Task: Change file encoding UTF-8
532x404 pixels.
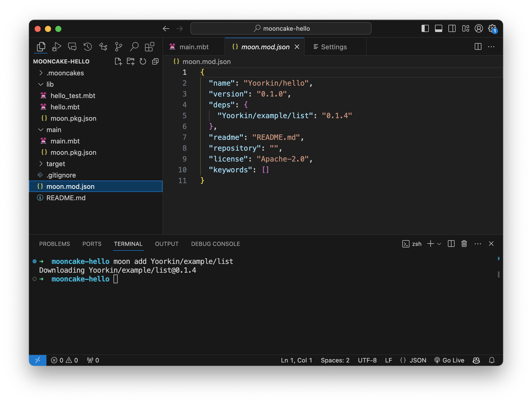Action: click(x=367, y=360)
